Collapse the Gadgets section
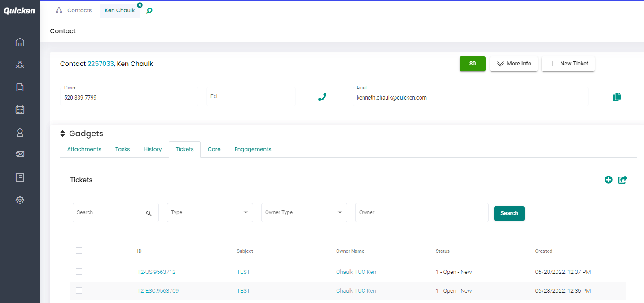This screenshot has width=644, height=303. 63,134
